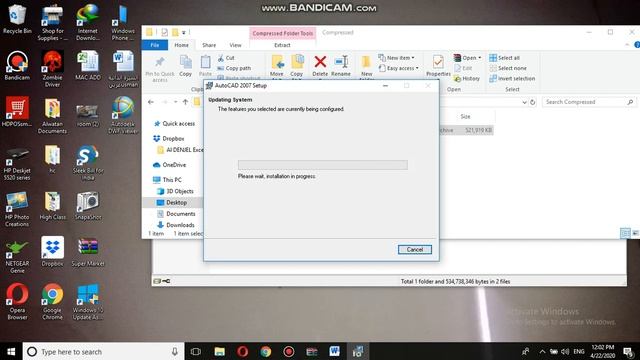Open Task View from taskbar
The width and height of the screenshot is (640, 360).
point(196,351)
